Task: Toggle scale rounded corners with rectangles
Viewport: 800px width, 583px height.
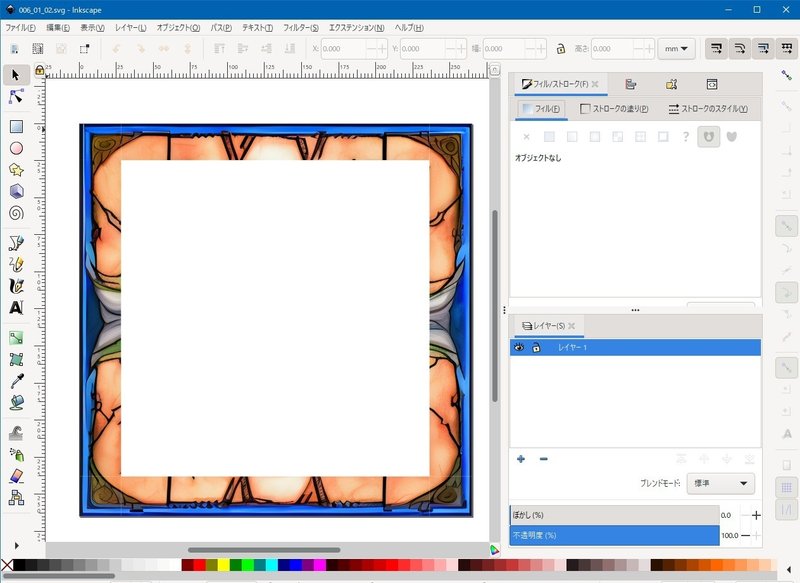Action: (740, 49)
